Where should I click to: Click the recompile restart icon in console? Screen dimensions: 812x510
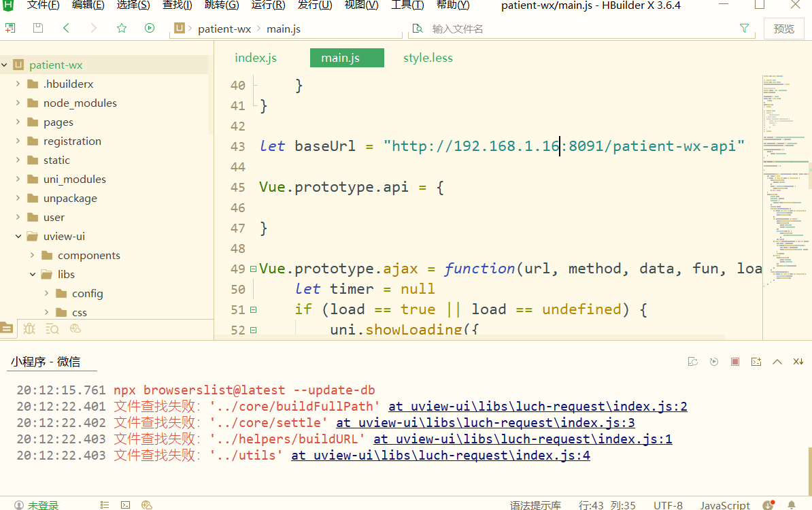pos(693,361)
